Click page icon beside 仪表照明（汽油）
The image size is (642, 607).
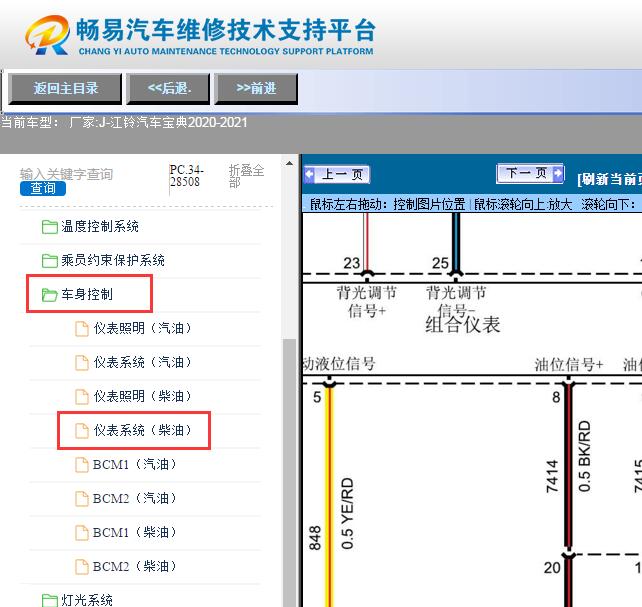(82, 329)
